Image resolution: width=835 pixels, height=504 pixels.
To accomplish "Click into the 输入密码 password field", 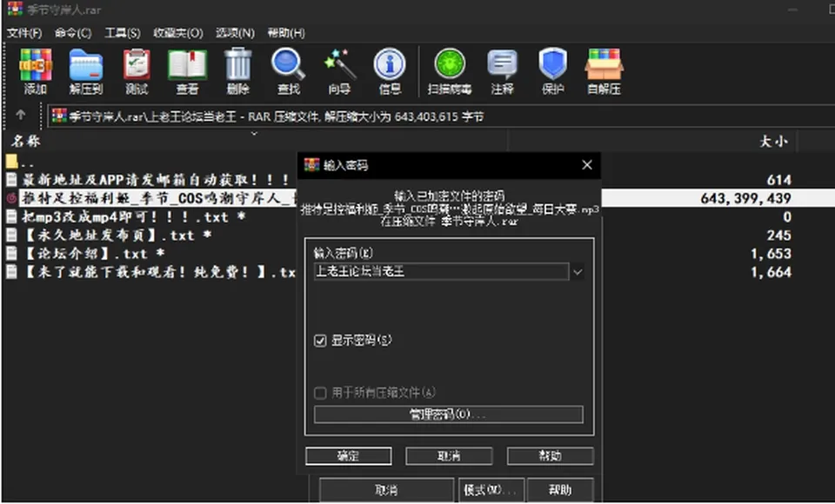I will coord(442,271).
